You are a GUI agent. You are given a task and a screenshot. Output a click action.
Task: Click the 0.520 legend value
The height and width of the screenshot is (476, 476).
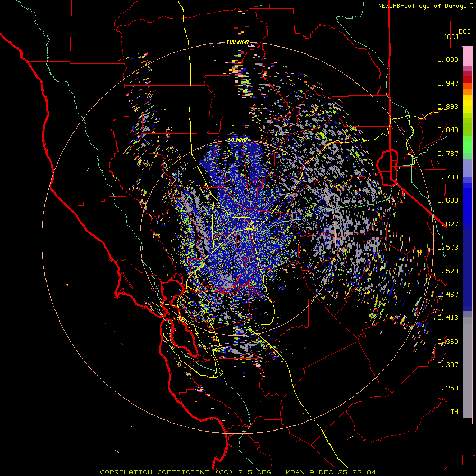pyautogui.click(x=448, y=271)
